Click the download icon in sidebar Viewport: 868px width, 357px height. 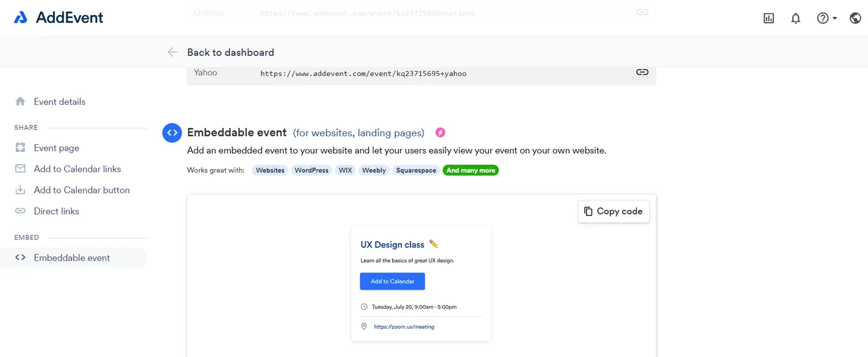click(20, 190)
